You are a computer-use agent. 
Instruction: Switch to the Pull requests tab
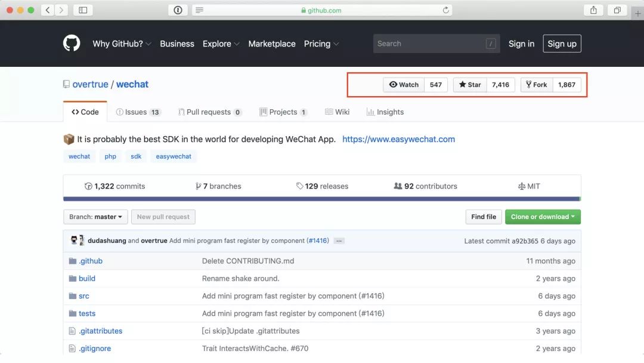pyautogui.click(x=210, y=112)
